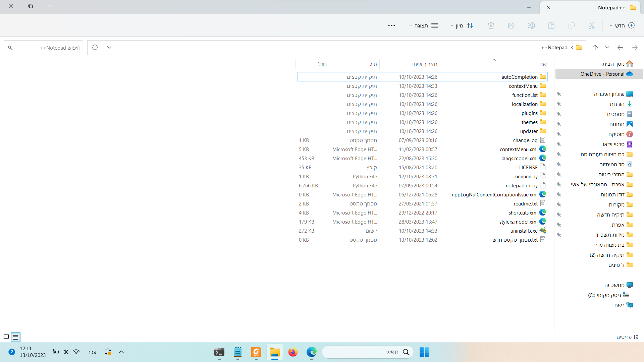
Task: Click the address bar ++Notepad path
Action: pyautogui.click(x=554, y=48)
